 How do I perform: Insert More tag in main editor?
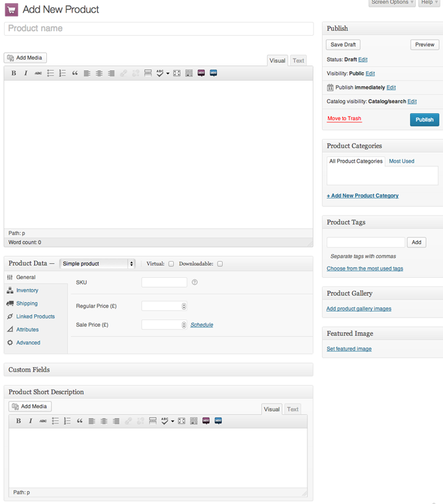pos(147,73)
